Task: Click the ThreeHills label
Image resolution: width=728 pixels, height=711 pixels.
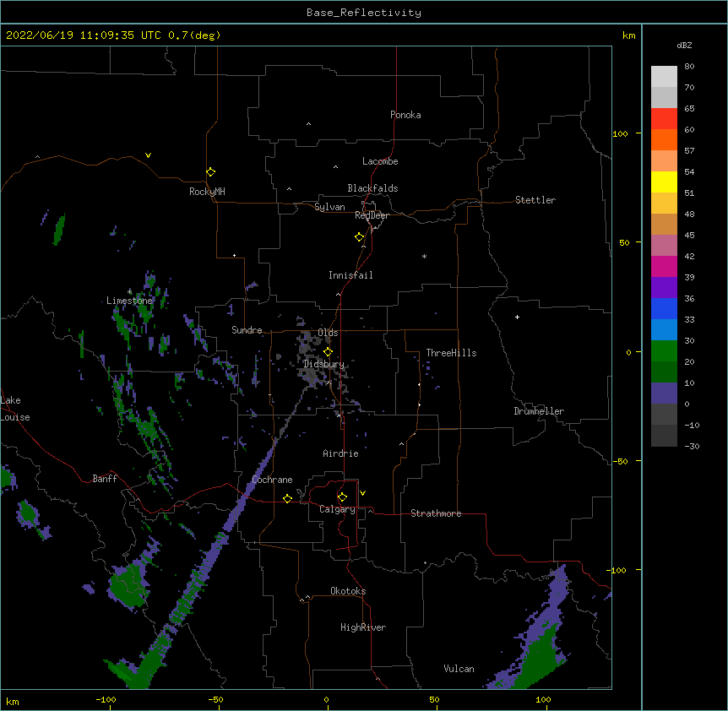Action: point(451,353)
